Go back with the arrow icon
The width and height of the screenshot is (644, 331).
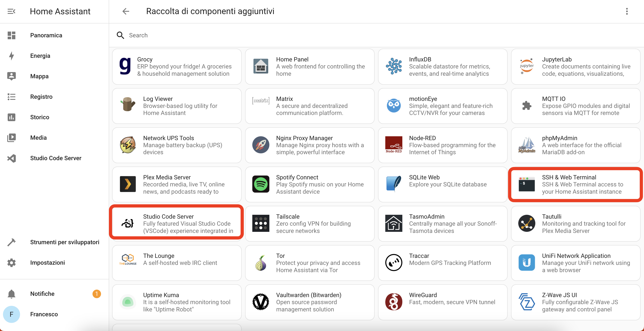(x=126, y=11)
